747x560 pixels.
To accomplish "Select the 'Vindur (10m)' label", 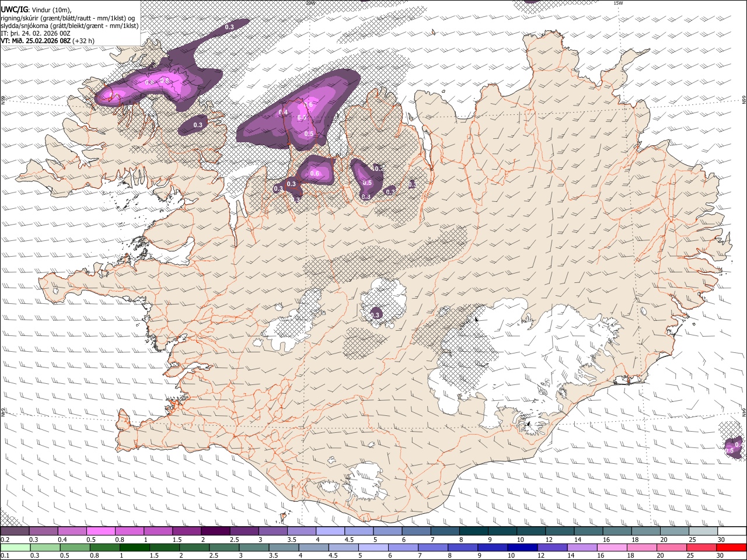I will pos(52,9).
